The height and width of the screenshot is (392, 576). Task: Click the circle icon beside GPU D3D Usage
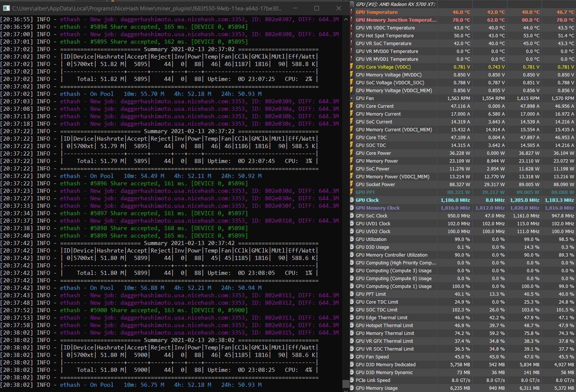coord(352,247)
